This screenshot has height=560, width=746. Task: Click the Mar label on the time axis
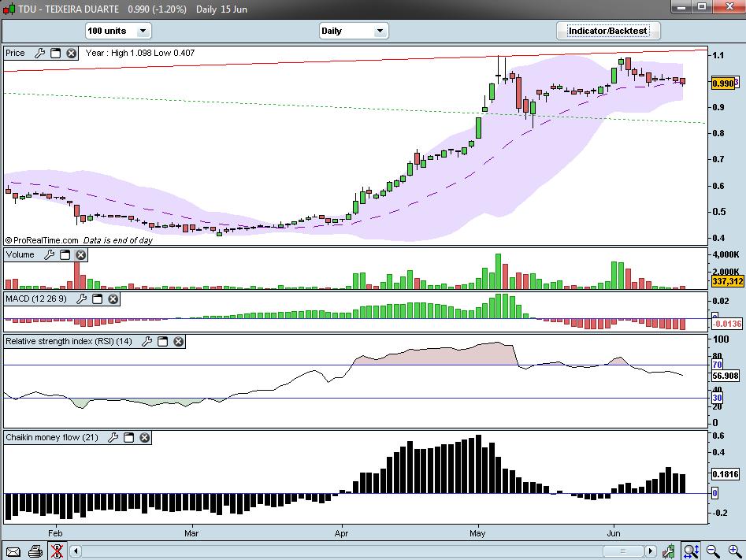click(191, 533)
